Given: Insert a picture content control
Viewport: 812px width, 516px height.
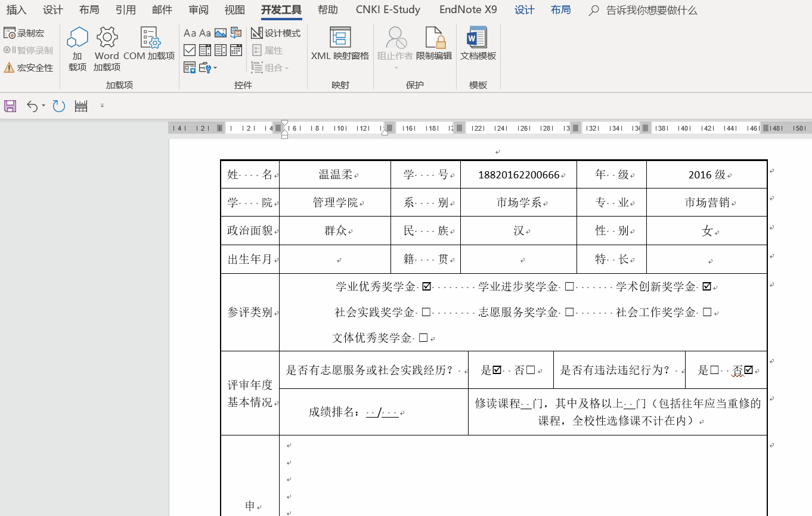Looking at the screenshot, I should coord(221,33).
